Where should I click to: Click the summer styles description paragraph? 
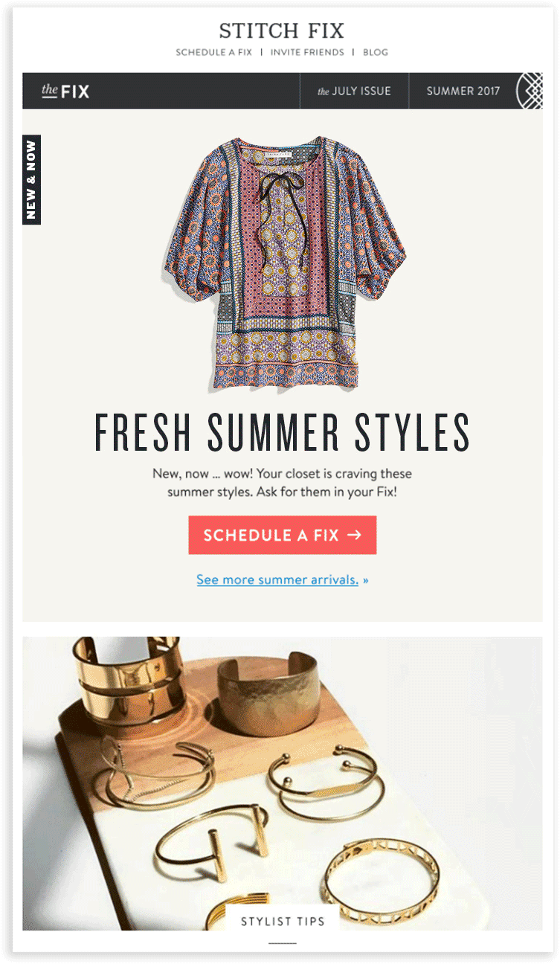pos(282,483)
